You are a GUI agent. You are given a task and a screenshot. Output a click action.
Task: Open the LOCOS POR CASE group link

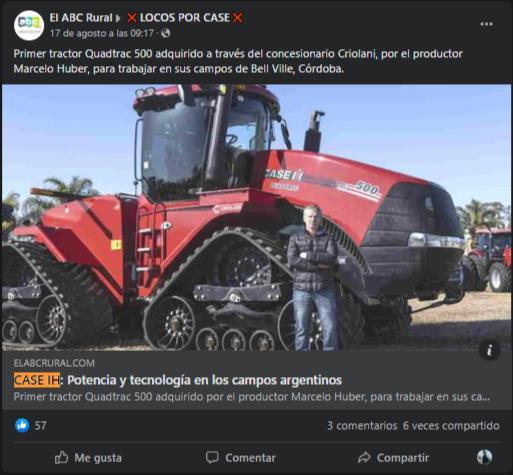click(x=185, y=18)
